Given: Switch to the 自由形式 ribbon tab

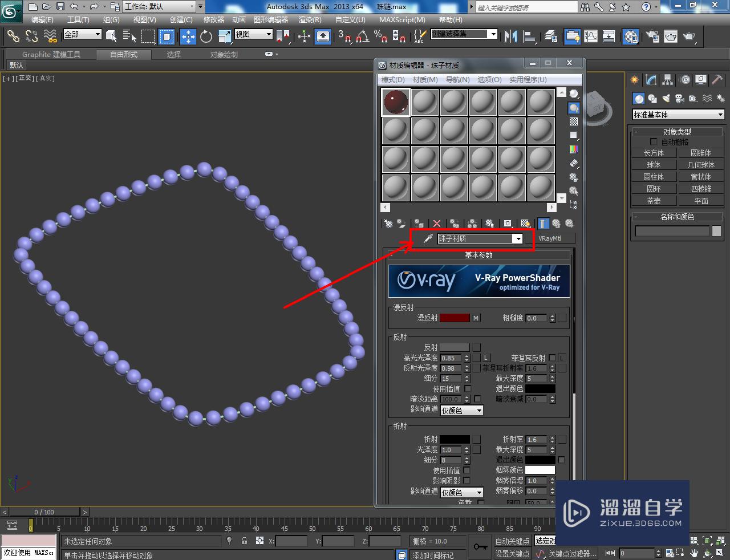Looking at the screenshot, I should 124,55.
